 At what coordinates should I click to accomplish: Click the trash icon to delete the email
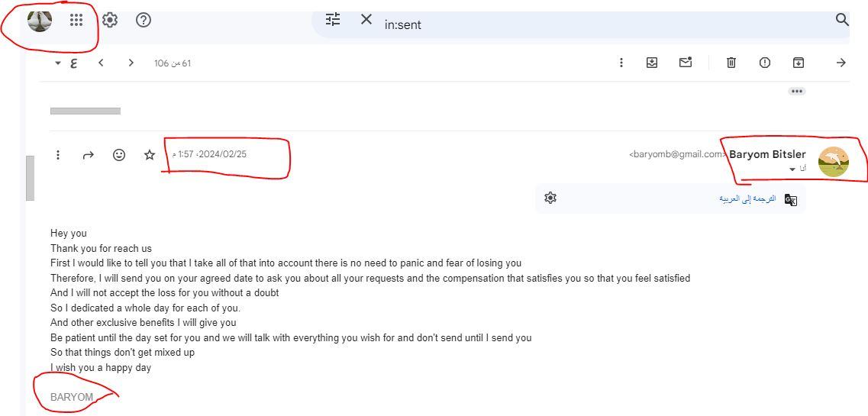731,63
